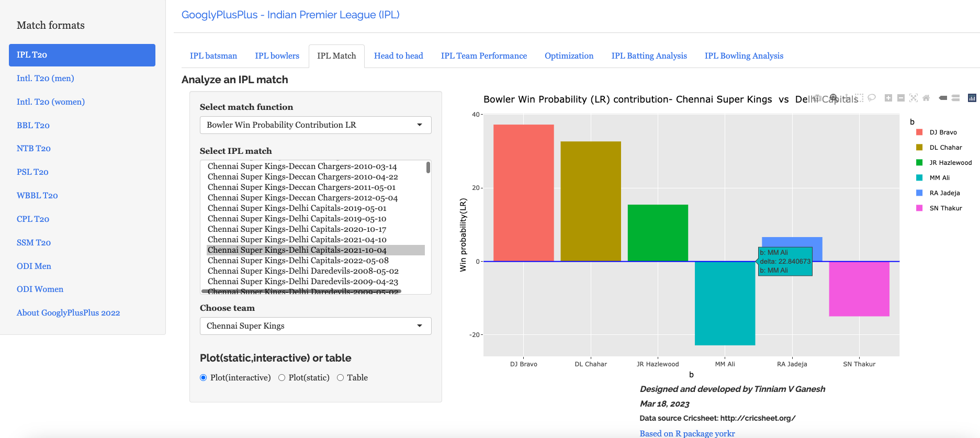Select Chennai Super Kings-Delhi Capitals-2022-05-08 match

coord(298,261)
